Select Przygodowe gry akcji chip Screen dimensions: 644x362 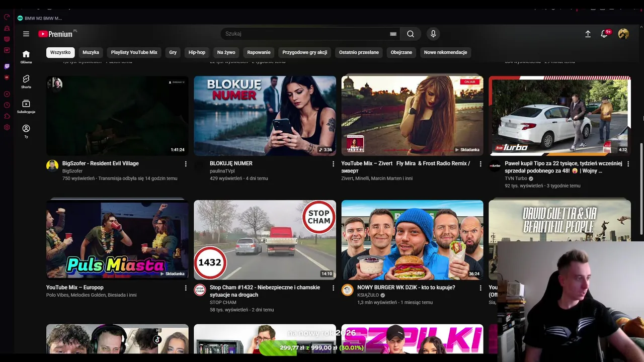305,52
